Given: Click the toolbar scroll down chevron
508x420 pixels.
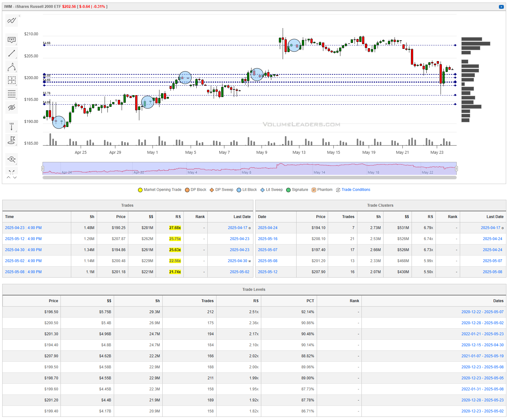Looking at the screenshot, I should point(15,177).
